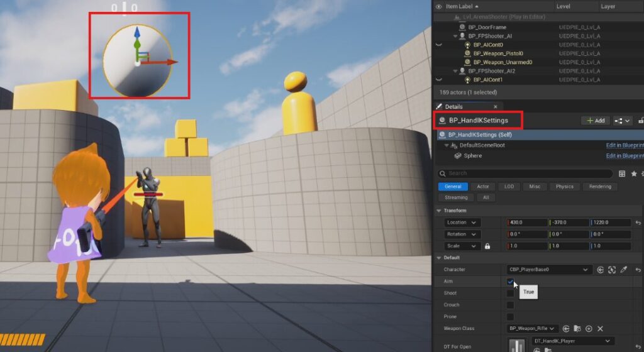Click the use-selected arrow icon beside Weapon Class
Image resolution: width=644 pixels, height=352 pixels.
pyautogui.click(x=566, y=329)
